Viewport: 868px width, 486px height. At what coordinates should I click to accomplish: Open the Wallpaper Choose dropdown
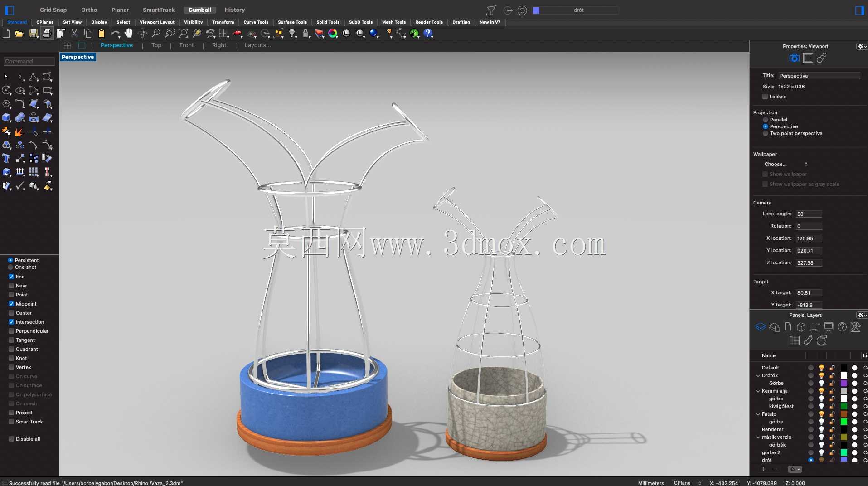point(786,164)
